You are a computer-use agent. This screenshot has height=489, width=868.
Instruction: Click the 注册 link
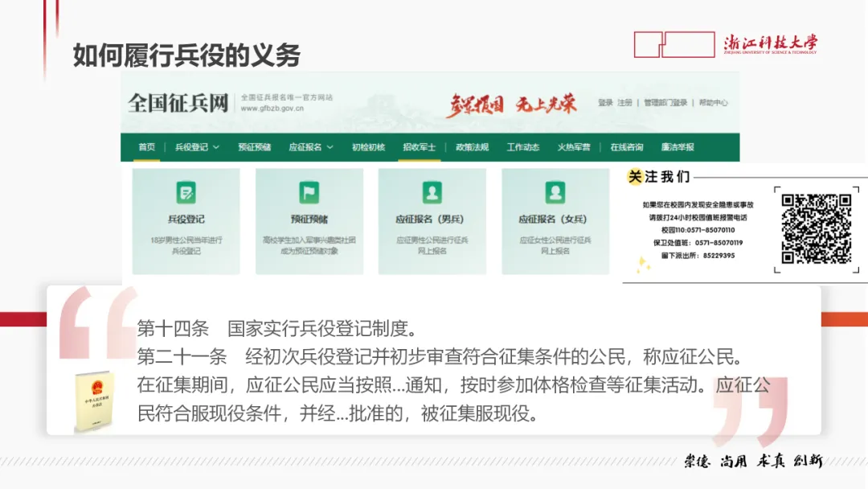coord(624,102)
